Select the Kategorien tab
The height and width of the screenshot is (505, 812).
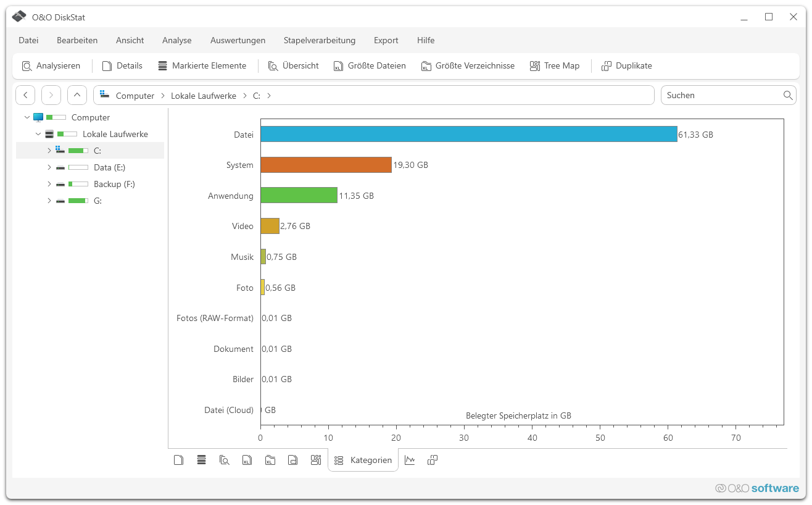point(363,460)
